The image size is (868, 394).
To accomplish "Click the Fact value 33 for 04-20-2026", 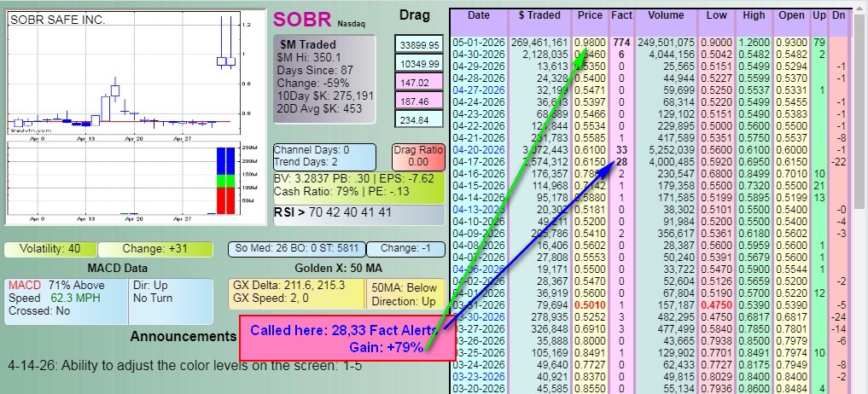I will (x=621, y=150).
